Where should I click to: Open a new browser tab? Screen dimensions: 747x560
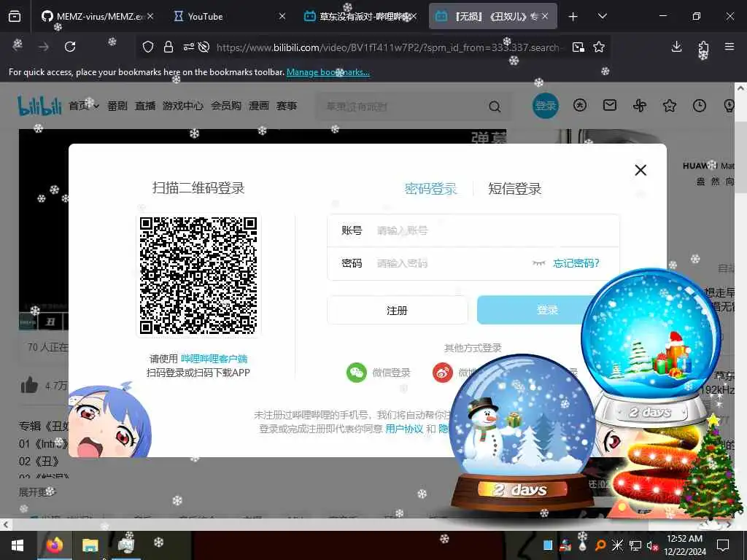tap(573, 17)
